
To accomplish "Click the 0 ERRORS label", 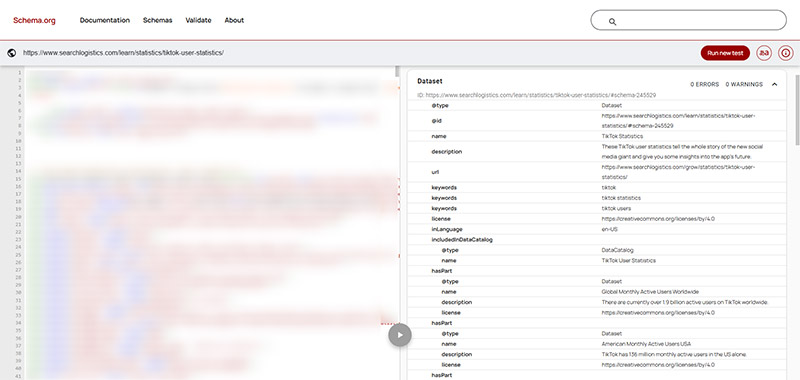I will pos(705,85).
